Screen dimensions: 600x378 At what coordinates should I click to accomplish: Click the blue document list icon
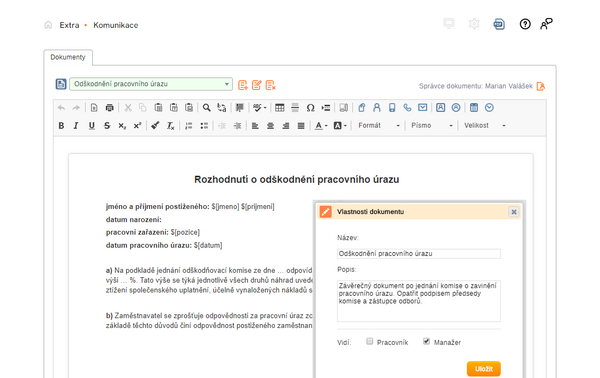point(61,84)
